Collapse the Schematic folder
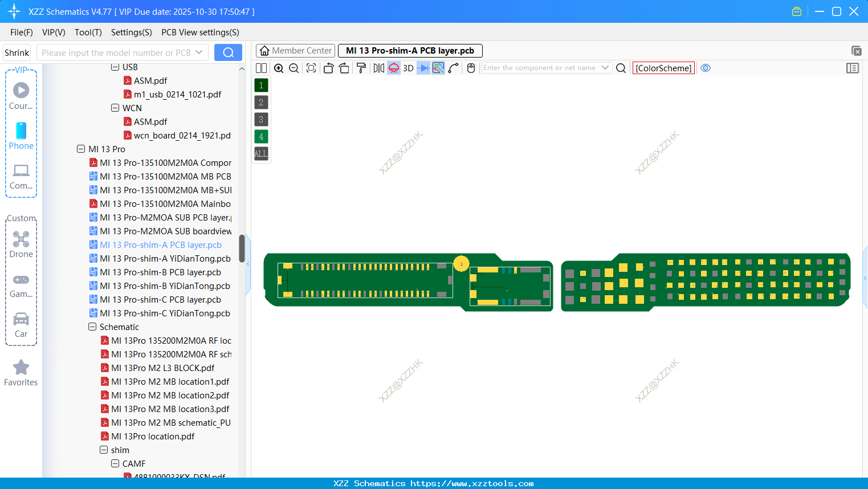868x489 pixels. (x=92, y=327)
